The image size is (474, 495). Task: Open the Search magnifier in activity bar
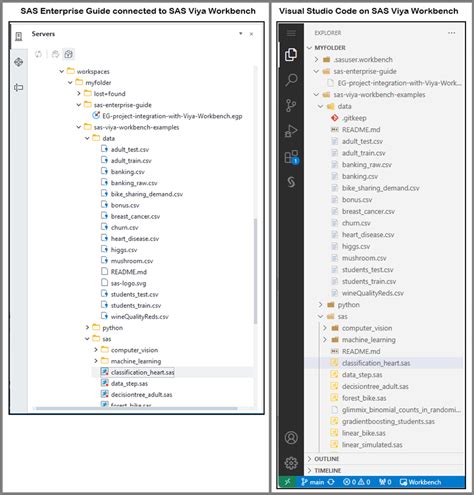coord(291,80)
